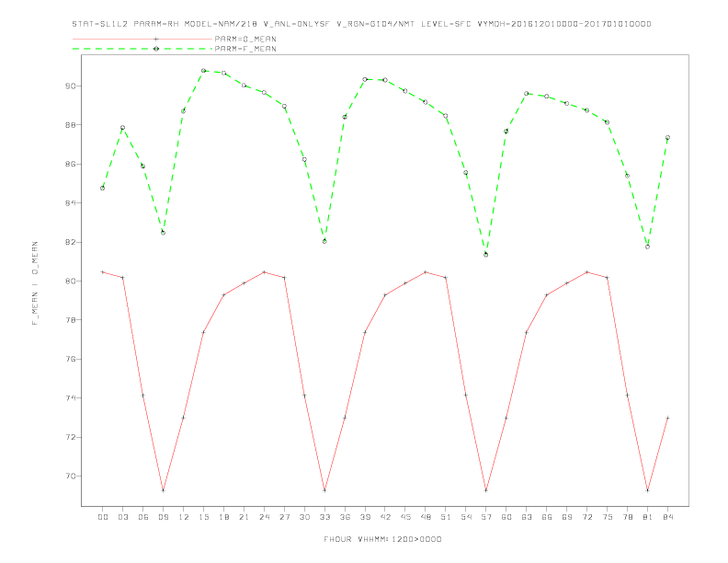Click the 82 tick on the y-axis
This screenshot has width=728, height=563.
(x=71, y=242)
